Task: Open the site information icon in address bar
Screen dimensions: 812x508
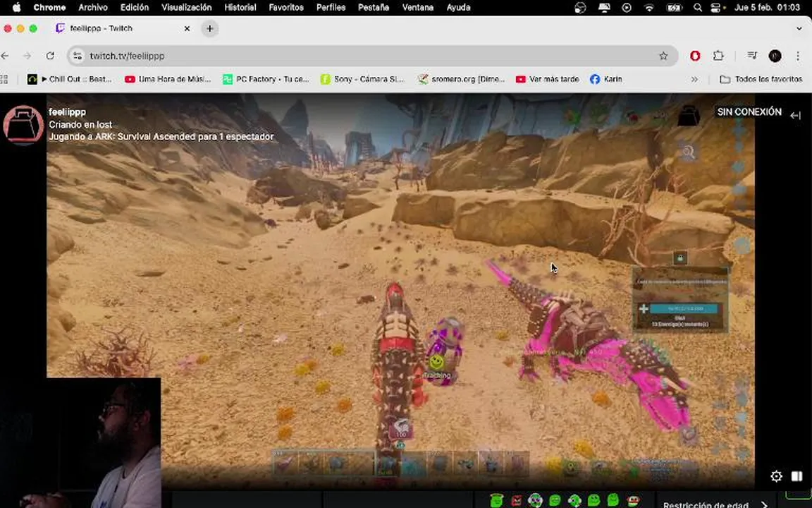Action: coord(78,56)
